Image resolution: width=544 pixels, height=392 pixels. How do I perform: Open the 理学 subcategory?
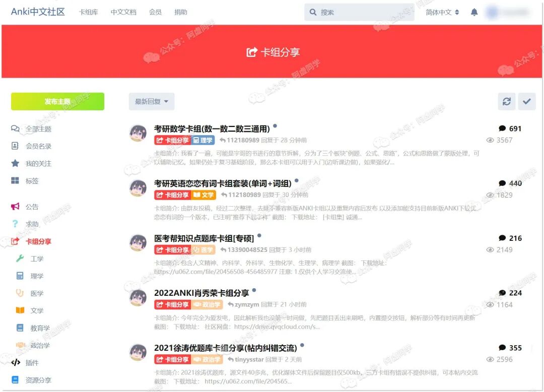pyautogui.click(x=37, y=276)
